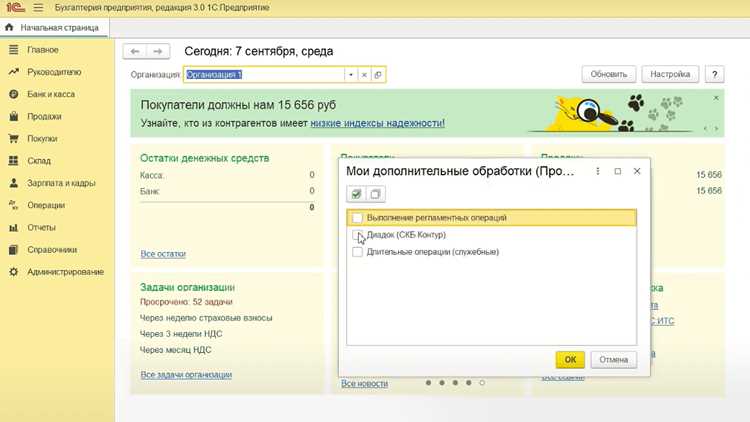The height and width of the screenshot is (422, 750).
Task: Close the green debtors banner
Action: tap(716, 98)
